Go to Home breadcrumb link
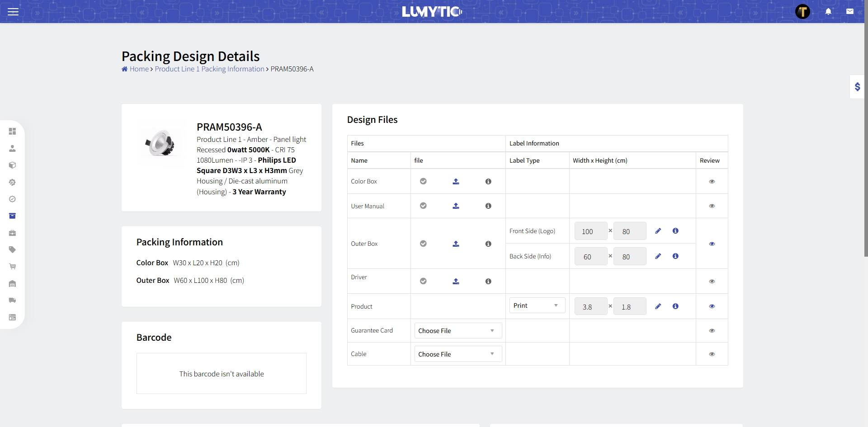Screen dimensions: 868x427 click(139, 69)
